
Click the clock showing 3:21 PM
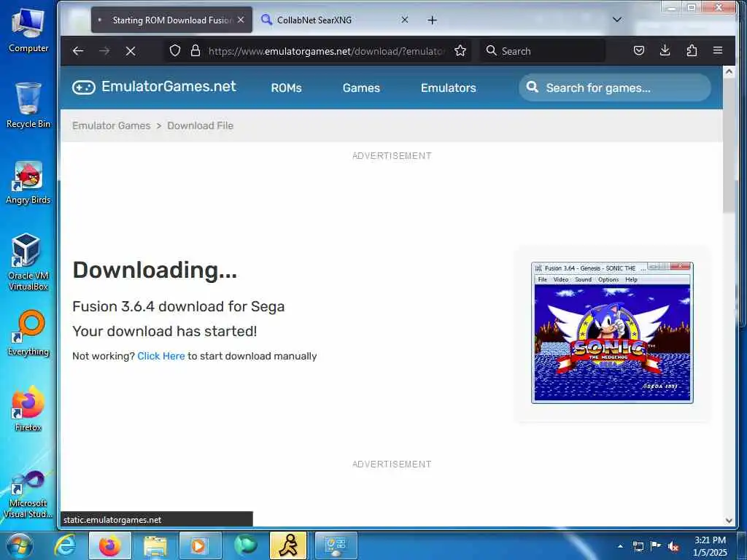pyautogui.click(x=711, y=546)
